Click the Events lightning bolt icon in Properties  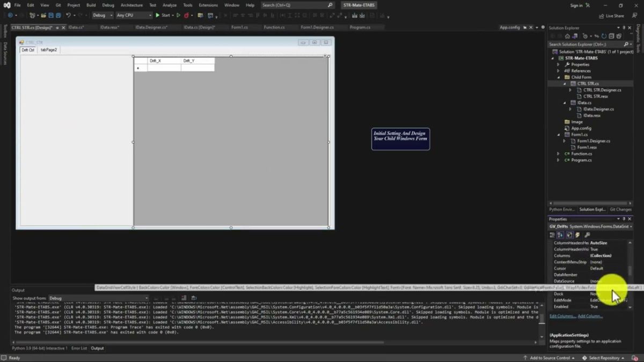tap(577, 235)
